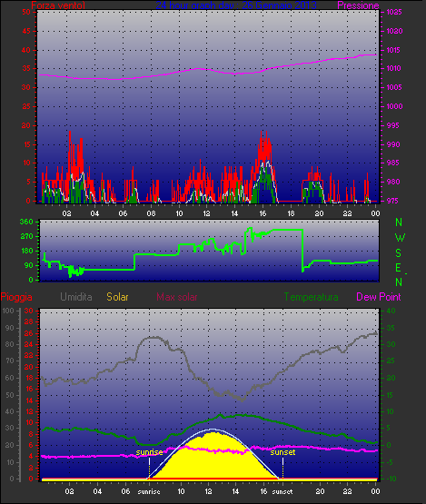The width and height of the screenshot is (426, 504).
Task: Select hour 12 on wind graph axis
Action: pyautogui.click(x=206, y=213)
